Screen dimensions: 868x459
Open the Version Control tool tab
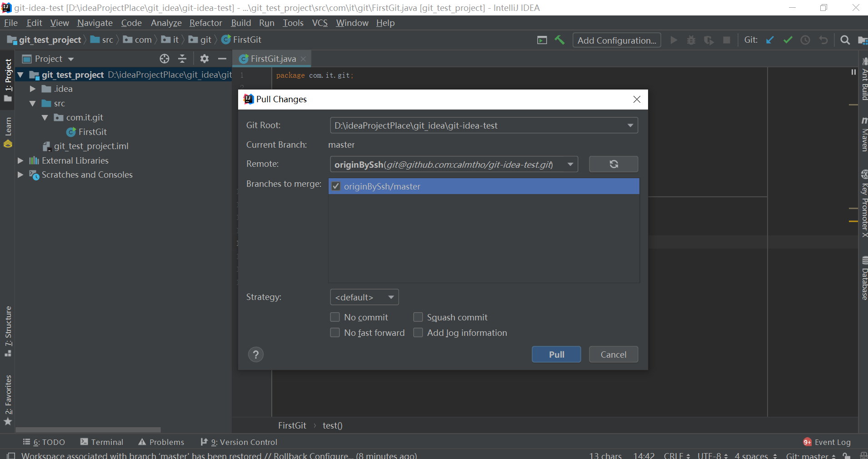pos(239,442)
